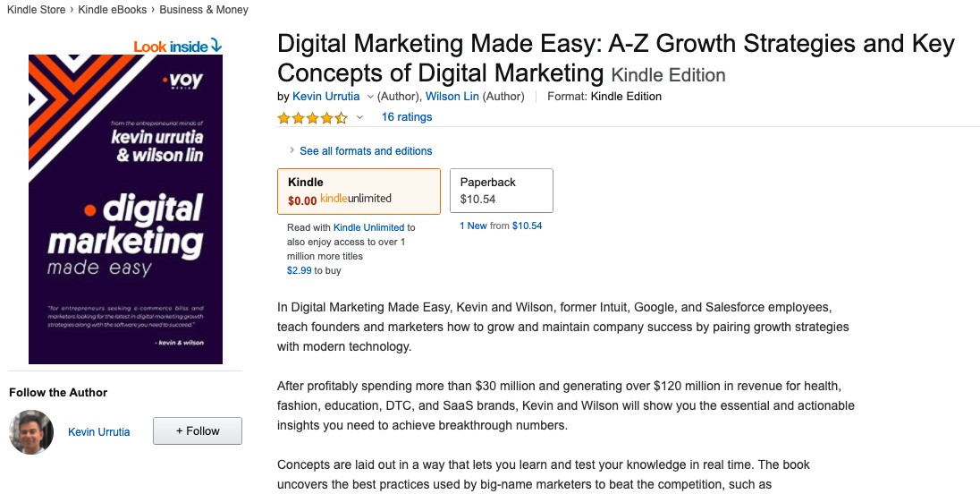The height and width of the screenshot is (494, 980).
Task: Visit Wilson Lin author page
Action: (452, 97)
